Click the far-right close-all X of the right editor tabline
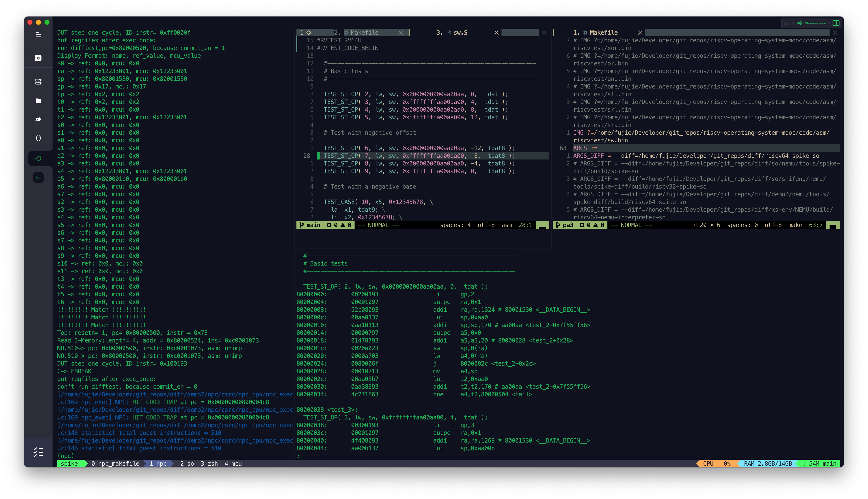The height and width of the screenshot is (499, 868). click(835, 32)
